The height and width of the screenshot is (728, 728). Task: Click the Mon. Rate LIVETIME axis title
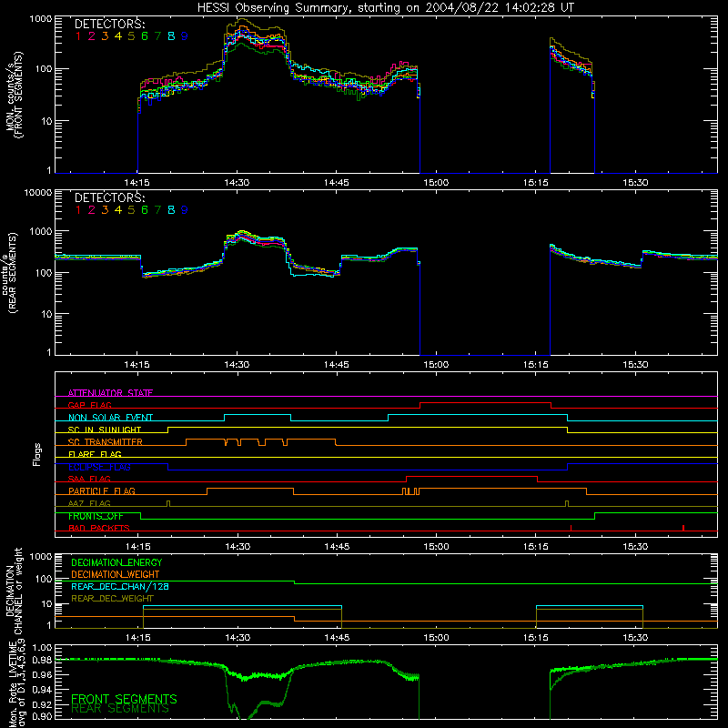16,684
